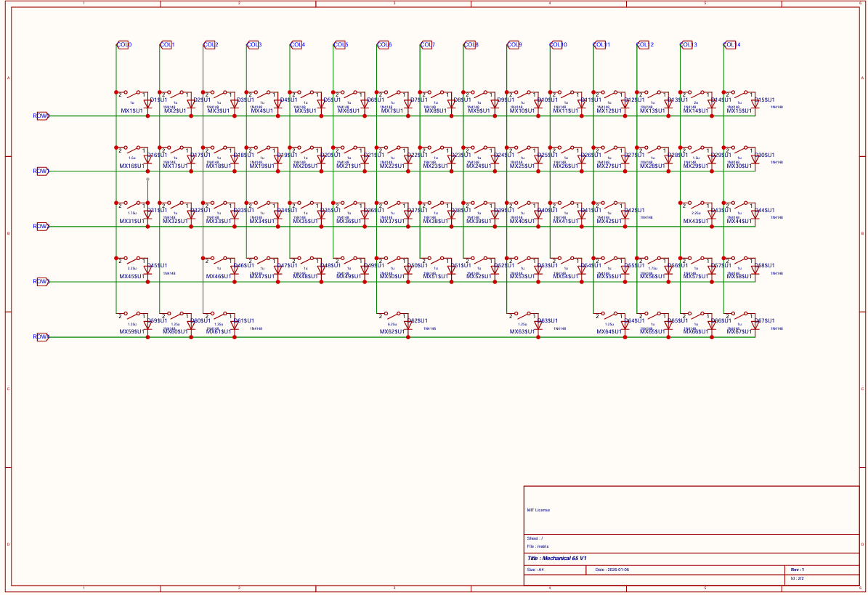Select the 'Rev : 1' field
The image size is (868, 595).
[797, 570]
